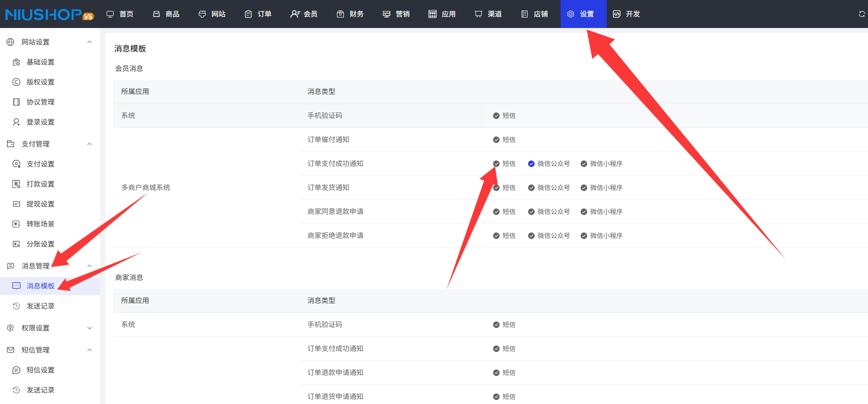The height and width of the screenshot is (404, 868).
Task: Expand the 权限设置 sidebar group
Action: point(90,328)
